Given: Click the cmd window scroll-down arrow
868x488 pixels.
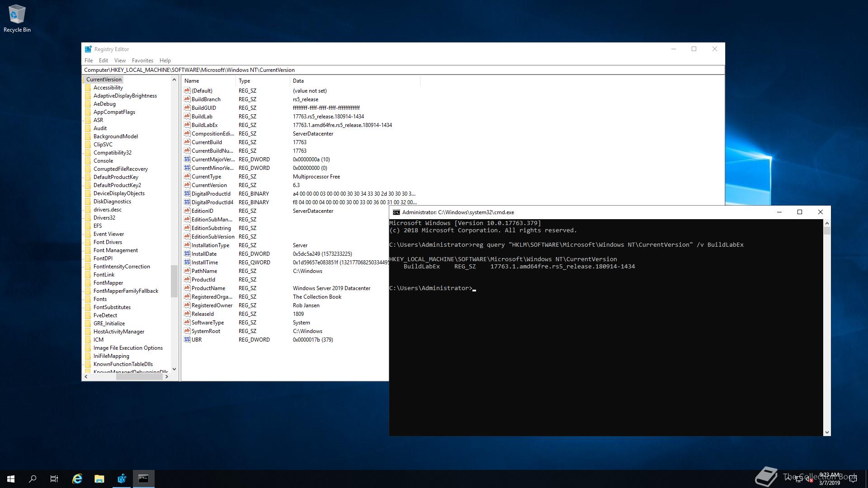Looking at the screenshot, I should tap(827, 432).
